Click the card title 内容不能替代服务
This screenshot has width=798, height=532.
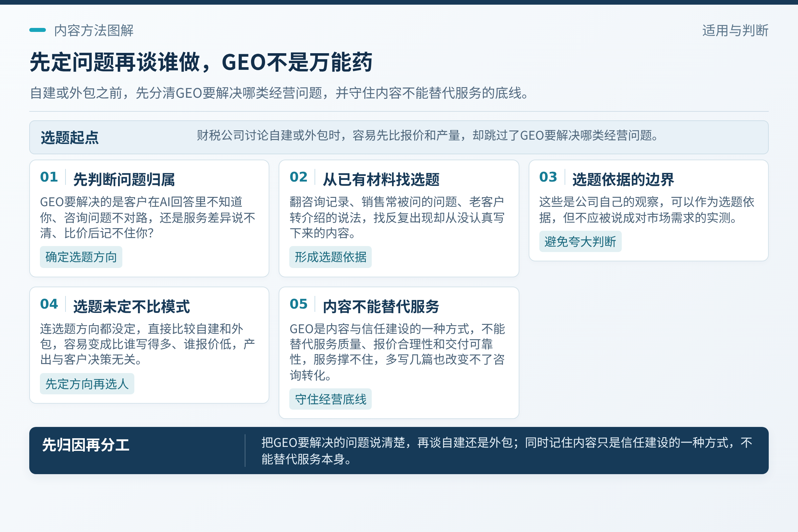(381, 306)
